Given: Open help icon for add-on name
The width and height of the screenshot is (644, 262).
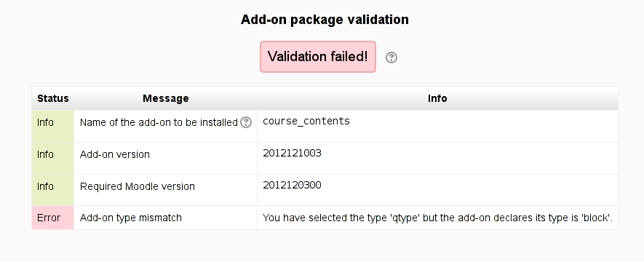Looking at the screenshot, I should pos(246,122).
